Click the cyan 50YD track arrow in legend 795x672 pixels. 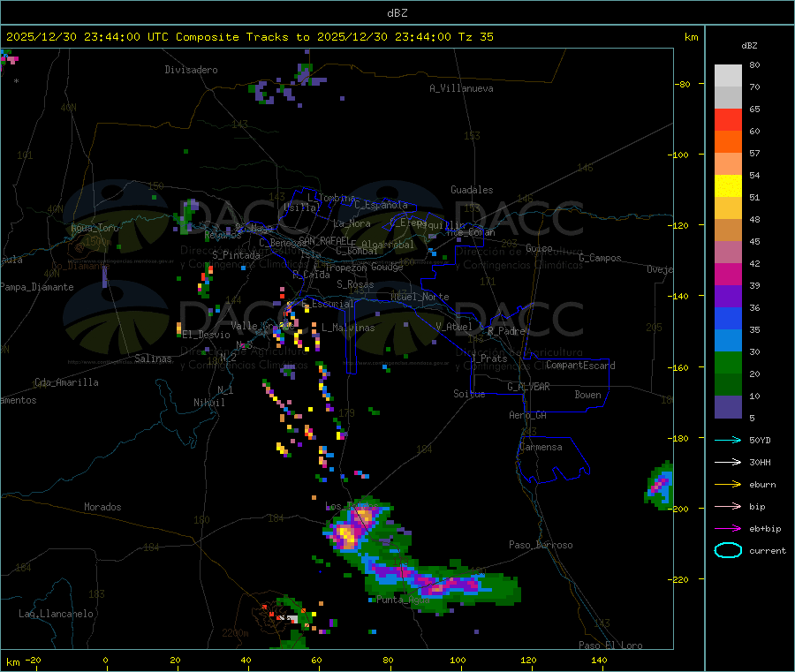(x=728, y=440)
